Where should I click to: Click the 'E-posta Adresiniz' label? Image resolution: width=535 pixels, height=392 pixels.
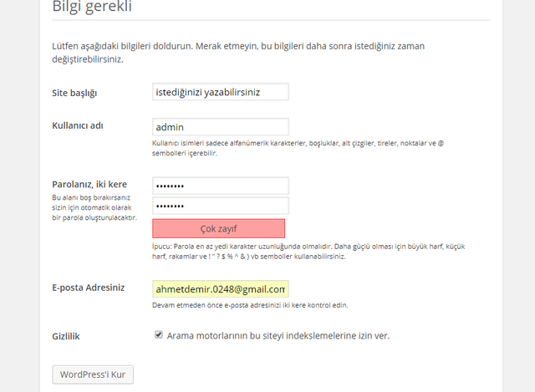click(x=89, y=288)
